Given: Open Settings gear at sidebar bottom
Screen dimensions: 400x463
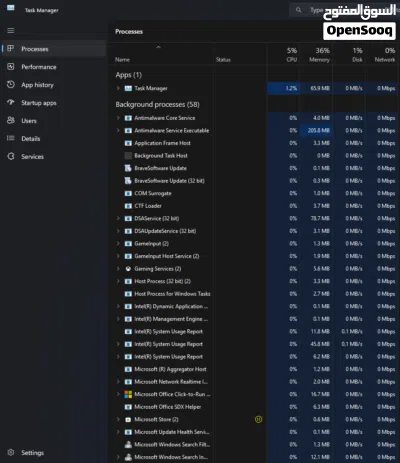Looking at the screenshot, I should pyautogui.click(x=11, y=452).
